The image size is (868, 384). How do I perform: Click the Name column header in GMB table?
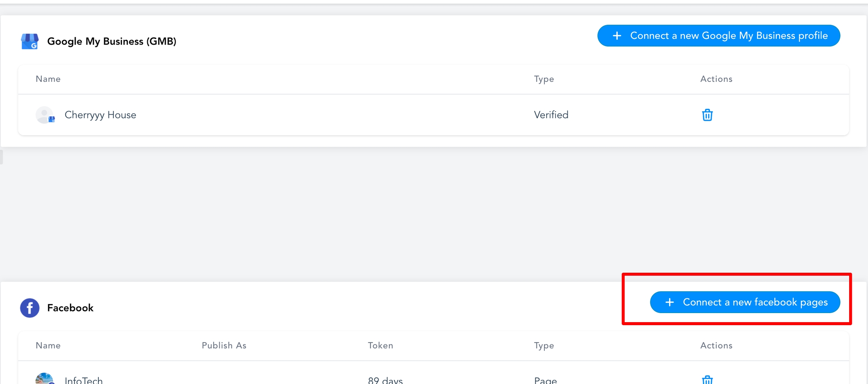point(48,79)
